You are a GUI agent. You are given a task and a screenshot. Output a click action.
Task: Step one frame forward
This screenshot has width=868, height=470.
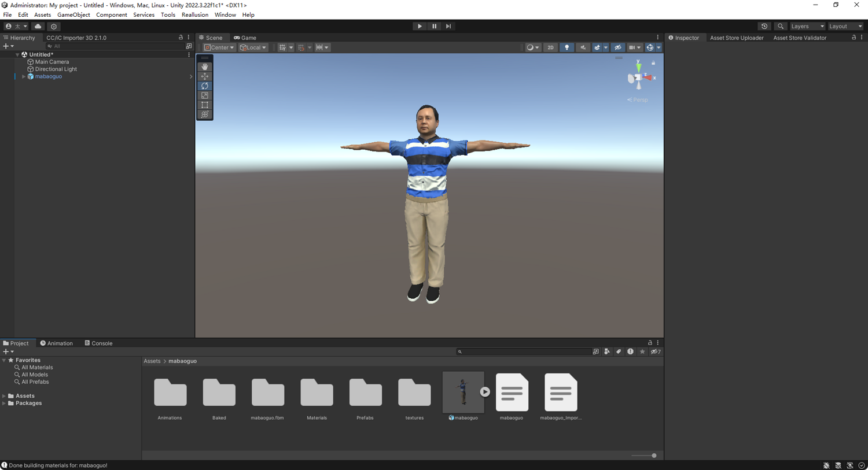click(x=448, y=26)
